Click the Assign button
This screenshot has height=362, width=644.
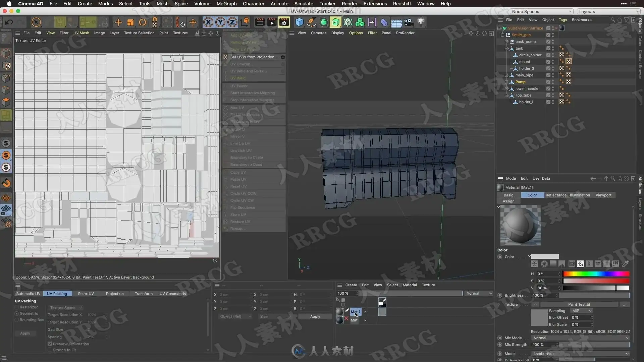click(x=508, y=201)
